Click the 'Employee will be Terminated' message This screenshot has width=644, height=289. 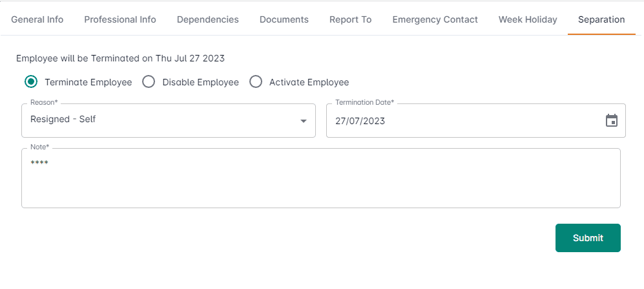(120, 58)
